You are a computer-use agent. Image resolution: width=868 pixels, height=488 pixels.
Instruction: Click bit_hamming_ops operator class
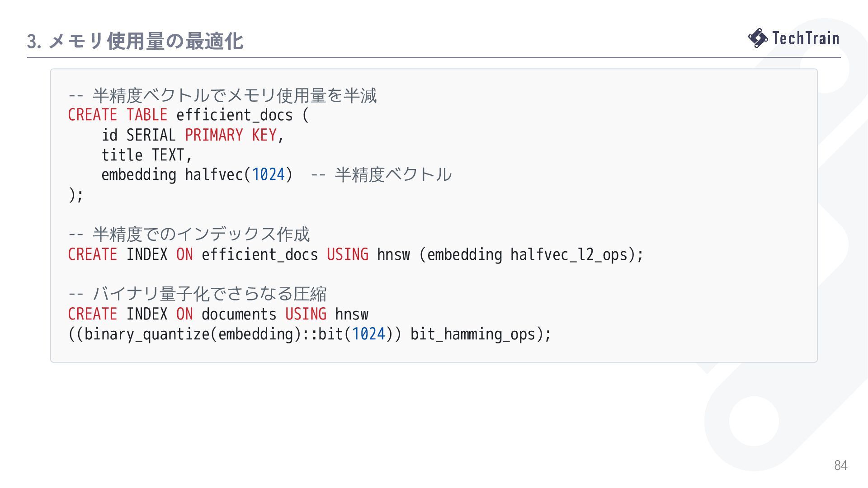click(x=473, y=334)
